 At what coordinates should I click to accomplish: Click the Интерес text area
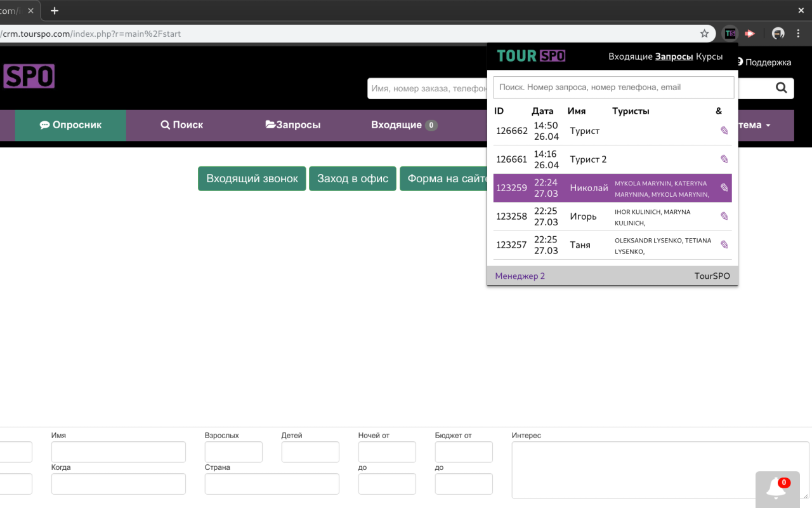(660, 470)
